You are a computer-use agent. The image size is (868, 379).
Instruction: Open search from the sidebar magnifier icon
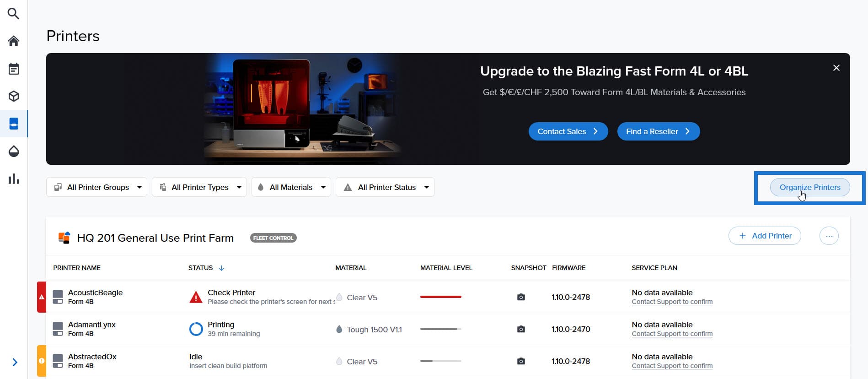14,14
